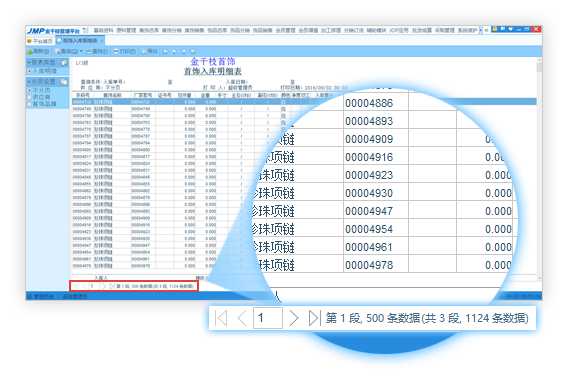Image resolution: width=561 pixels, height=376 pixels.
Task: Select the 入库明细 radio option
Action: (29, 71)
